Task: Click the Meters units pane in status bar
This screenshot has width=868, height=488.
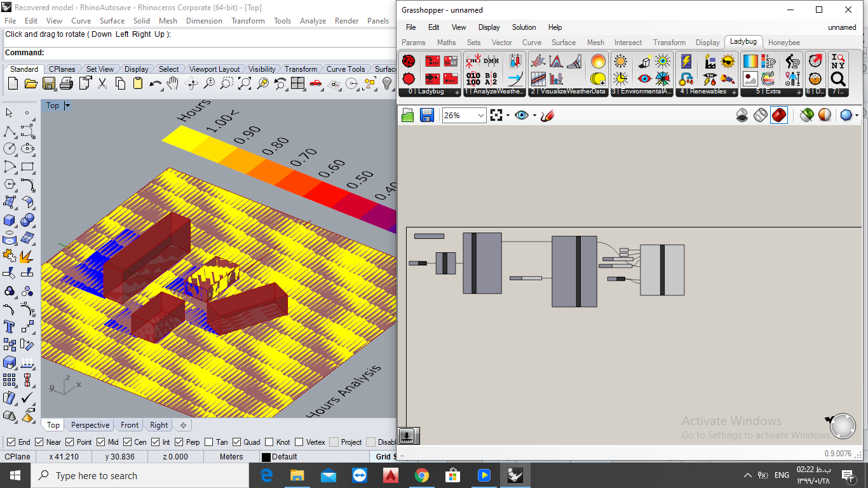Action: (x=231, y=457)
